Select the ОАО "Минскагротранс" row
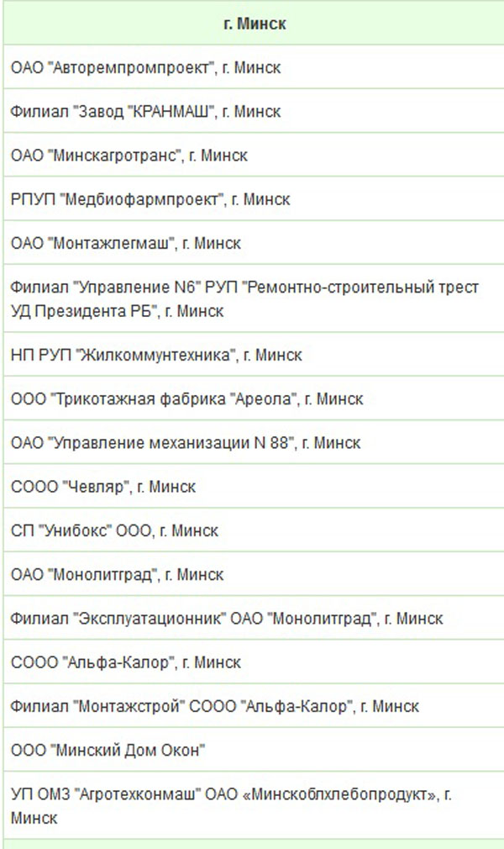Image resolution: width=504 pixels, height=849 pixels. [129, 156]
